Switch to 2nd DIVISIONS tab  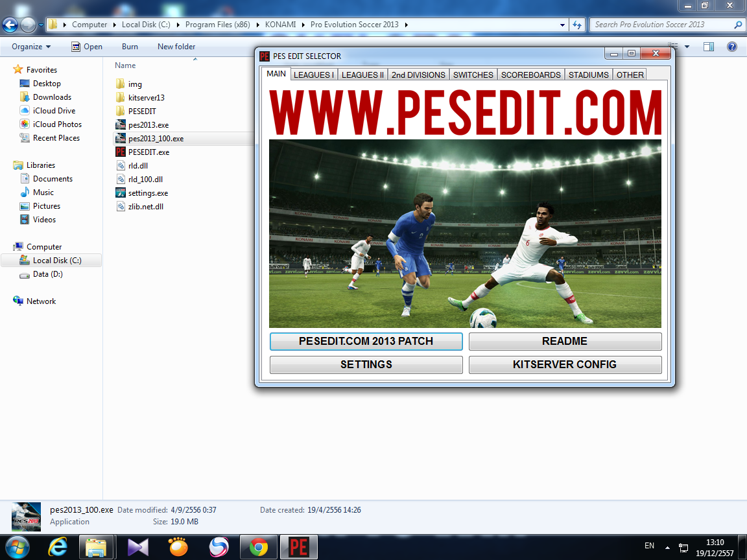point(418,75)
